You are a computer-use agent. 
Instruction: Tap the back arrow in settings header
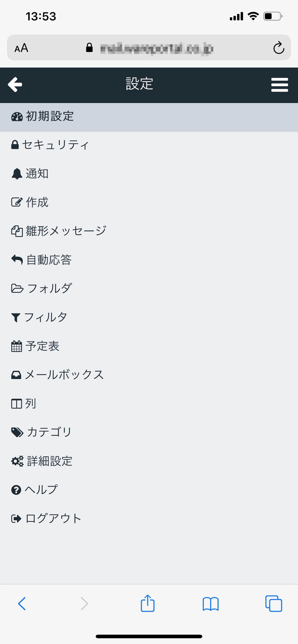pyautogui.click(x=15, y=85)
